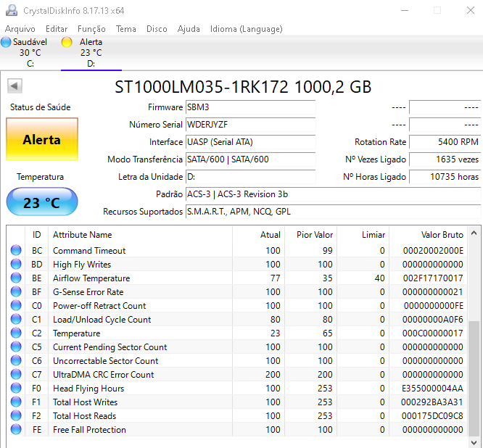
Task: Select the Load/Unload Cycle Count attribute name
Action: pyautogui.click(x=102, y=320)
